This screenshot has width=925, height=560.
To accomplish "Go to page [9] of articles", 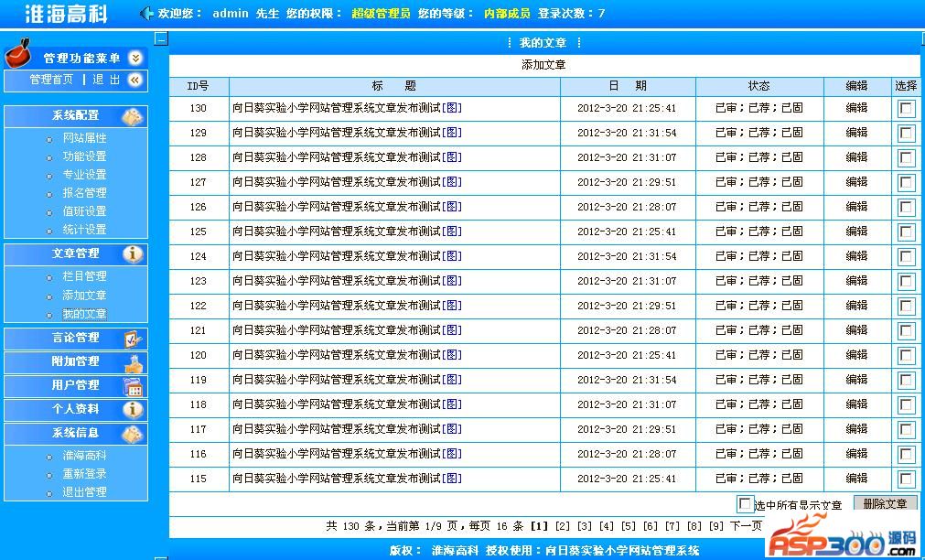I will click(715, 526).
